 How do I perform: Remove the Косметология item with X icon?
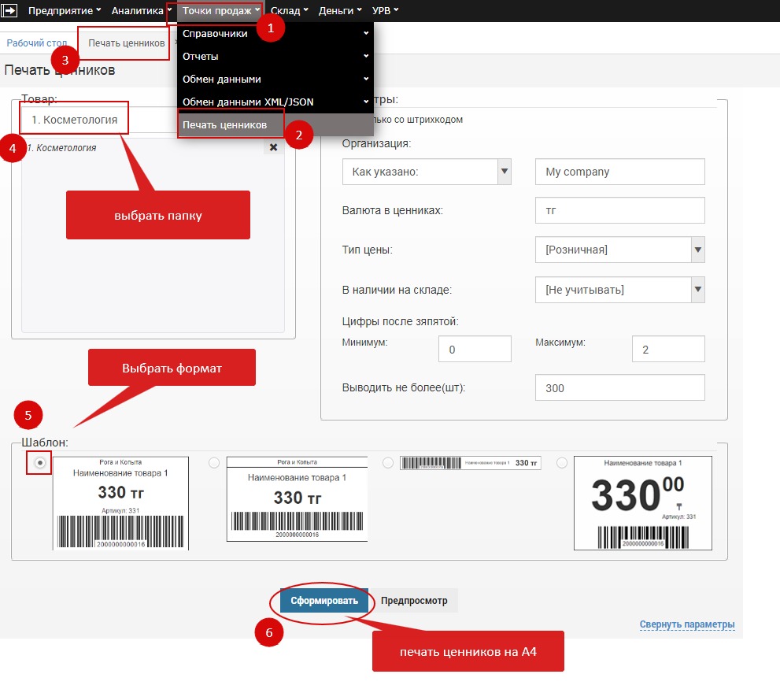pos(273,147)
